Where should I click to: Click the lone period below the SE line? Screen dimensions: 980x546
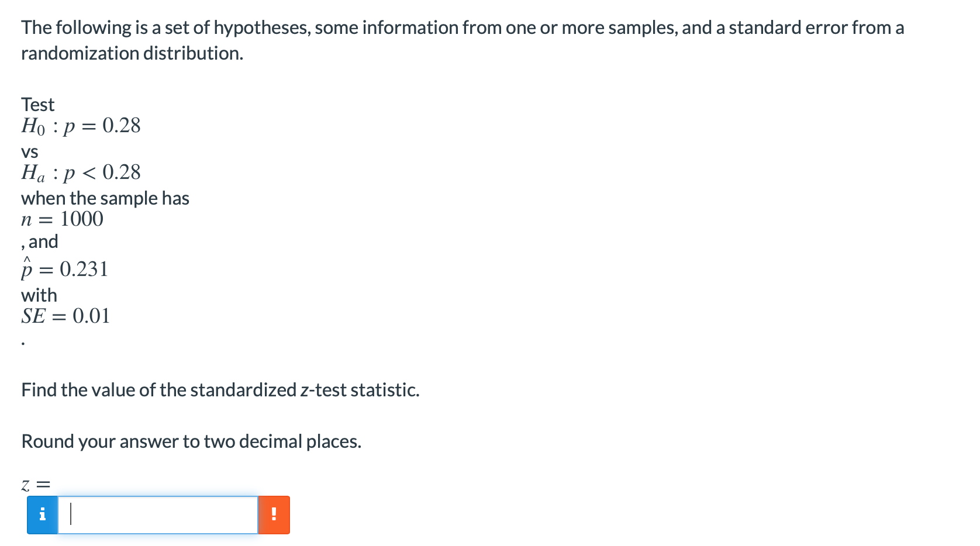click(23, 344)
